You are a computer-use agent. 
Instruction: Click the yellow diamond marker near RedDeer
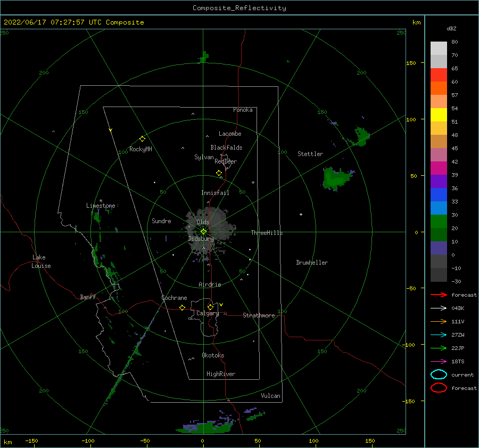click(x=219, y=173)
